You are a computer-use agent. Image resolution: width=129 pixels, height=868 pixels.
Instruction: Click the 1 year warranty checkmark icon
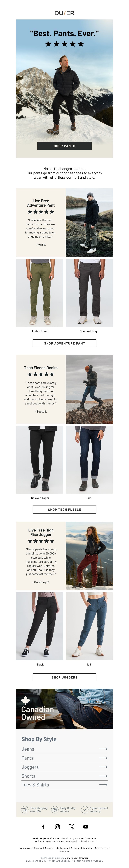[x=85, y=810]
